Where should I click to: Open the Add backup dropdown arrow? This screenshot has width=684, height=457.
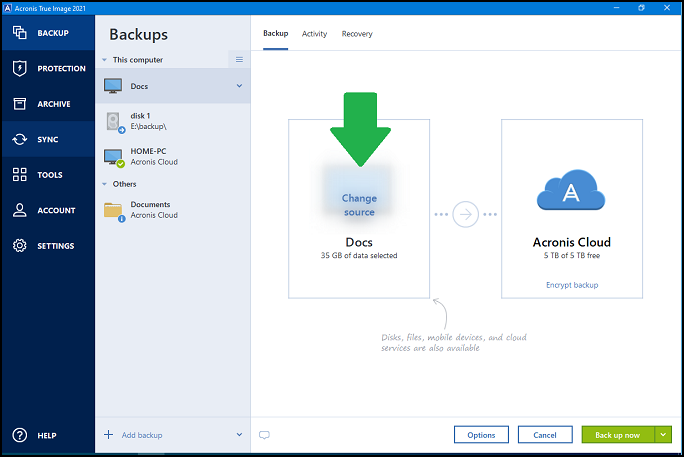pos(239,435)
